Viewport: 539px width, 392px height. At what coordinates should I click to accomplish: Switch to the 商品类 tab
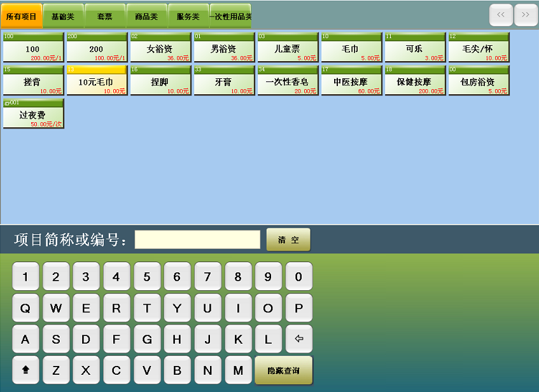[x=146, y=17]
